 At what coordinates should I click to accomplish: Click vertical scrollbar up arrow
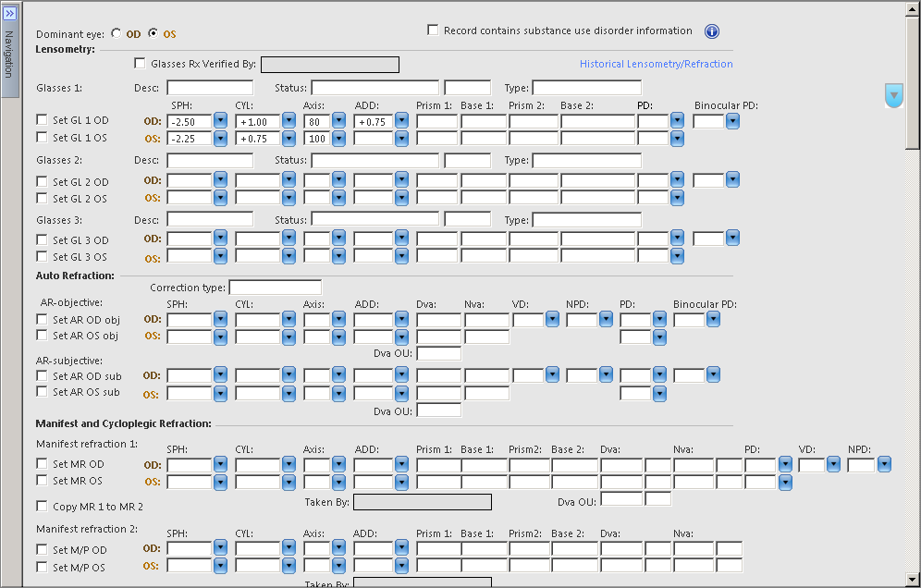coord(912,9)
